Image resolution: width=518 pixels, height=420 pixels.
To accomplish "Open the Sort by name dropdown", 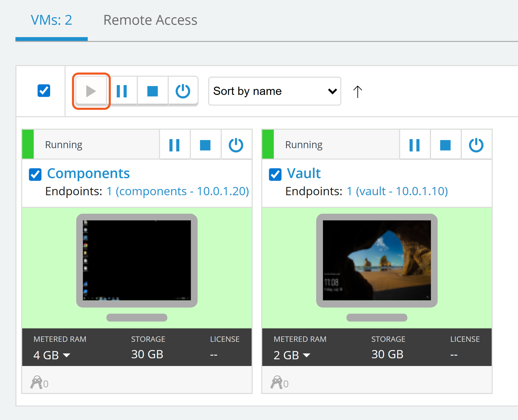I will pos(275,91).
